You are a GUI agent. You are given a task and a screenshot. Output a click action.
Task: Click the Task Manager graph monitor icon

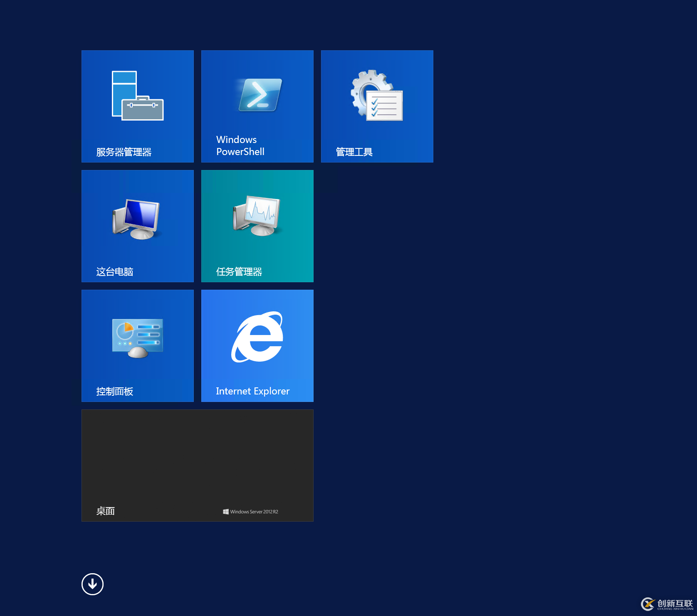coord(257,215)
